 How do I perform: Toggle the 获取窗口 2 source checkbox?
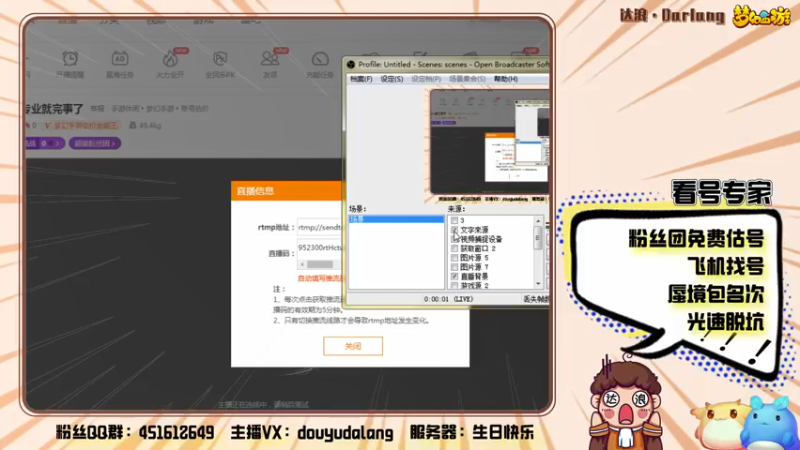coord(454,248)
